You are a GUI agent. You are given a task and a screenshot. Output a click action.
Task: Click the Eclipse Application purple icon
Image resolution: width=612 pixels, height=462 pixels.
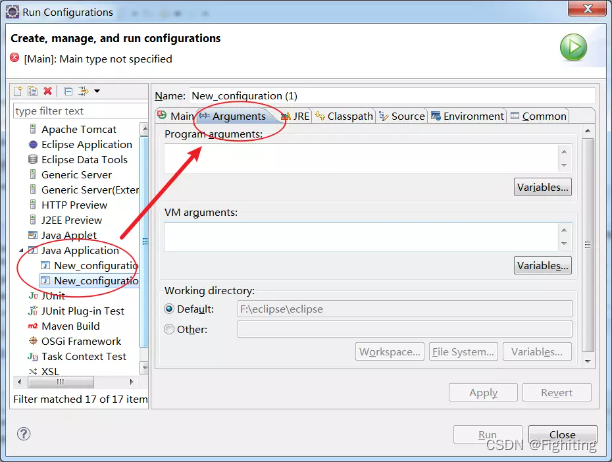pos(33,144)
